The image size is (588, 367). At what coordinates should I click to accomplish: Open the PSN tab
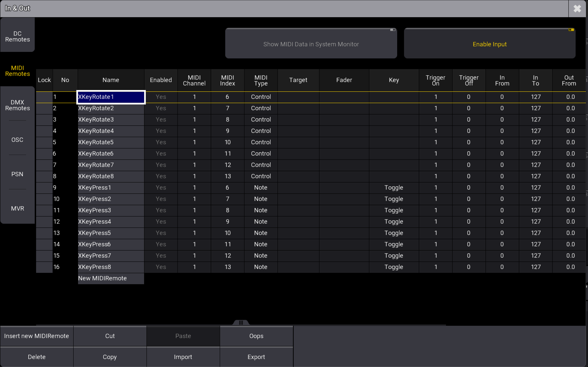18,174
